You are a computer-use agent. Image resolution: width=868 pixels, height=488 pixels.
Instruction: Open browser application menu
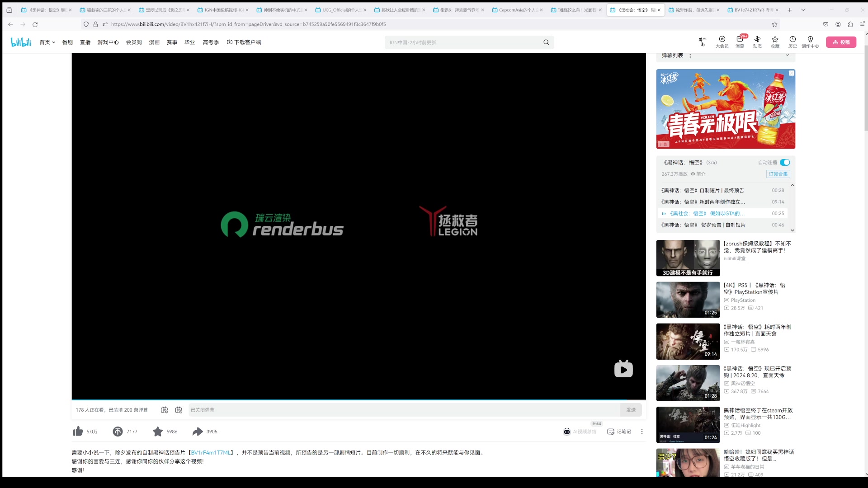pos(862,24)
